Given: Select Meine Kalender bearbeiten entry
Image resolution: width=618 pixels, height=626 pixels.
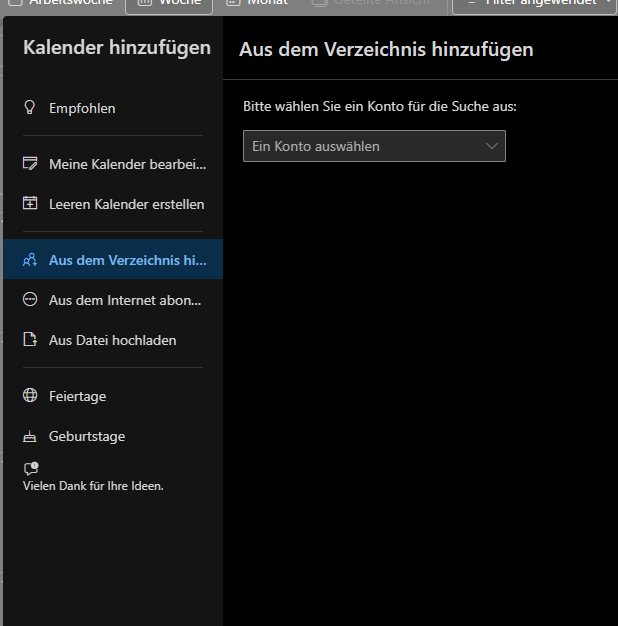Looking at the screenshot, I should pos(113,164).
